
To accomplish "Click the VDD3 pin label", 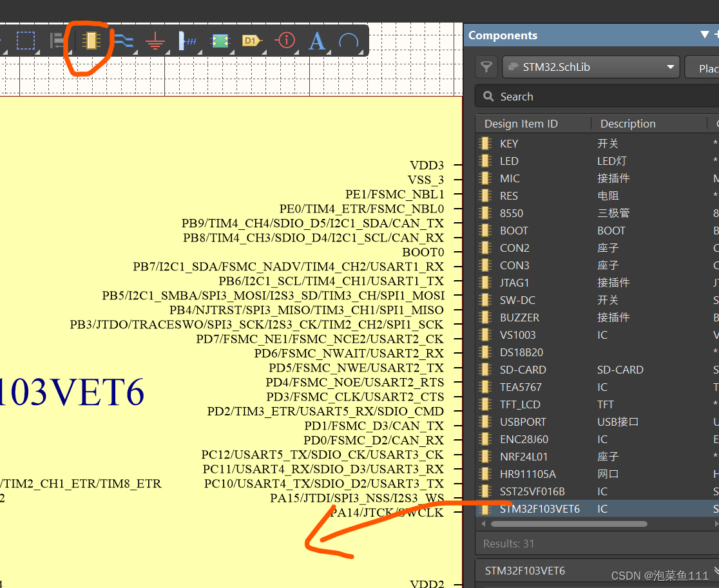I will point(427,166).
